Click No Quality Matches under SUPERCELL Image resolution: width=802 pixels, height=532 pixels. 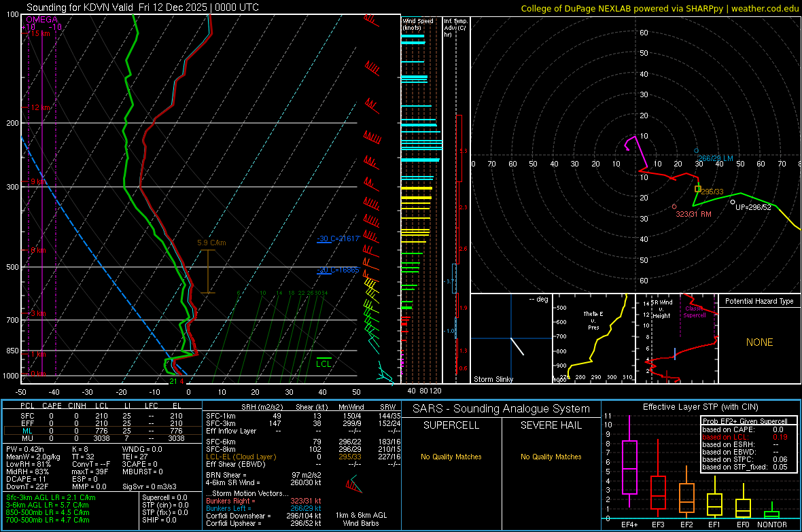pos(451,457)
